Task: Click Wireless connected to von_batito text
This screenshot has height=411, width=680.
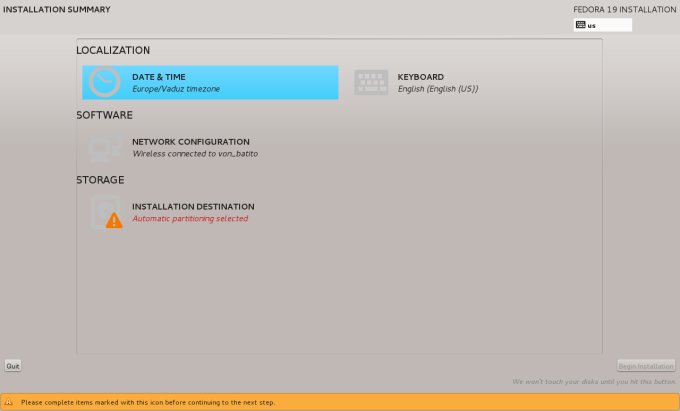Action: (195, 153)
